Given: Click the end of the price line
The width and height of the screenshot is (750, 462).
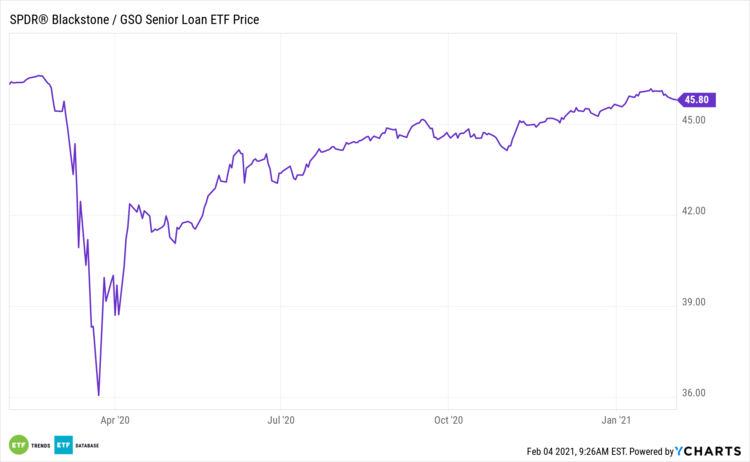Looking at the screenshot, I should coord(677,98).
